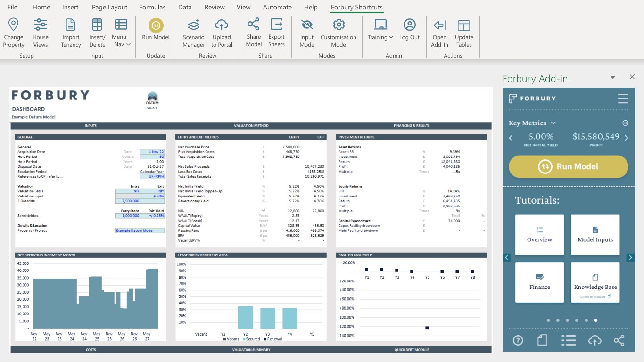Click the Example Datum Model property field
The width and height of the screenshot is (644, 362).
(x=140, y=230)
